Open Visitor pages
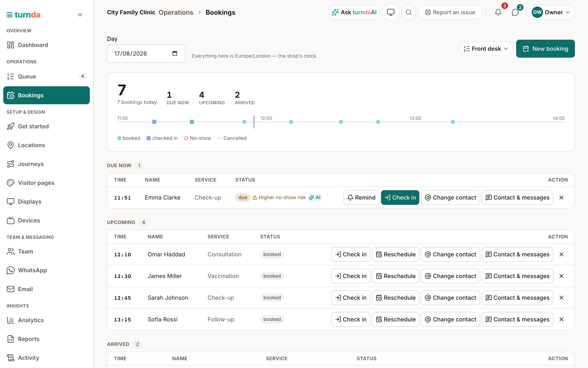 point(46,183)
